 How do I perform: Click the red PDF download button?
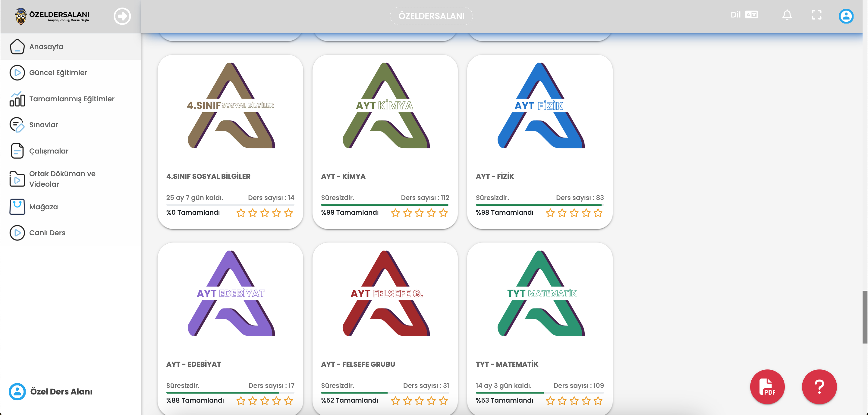pos(767,387)
